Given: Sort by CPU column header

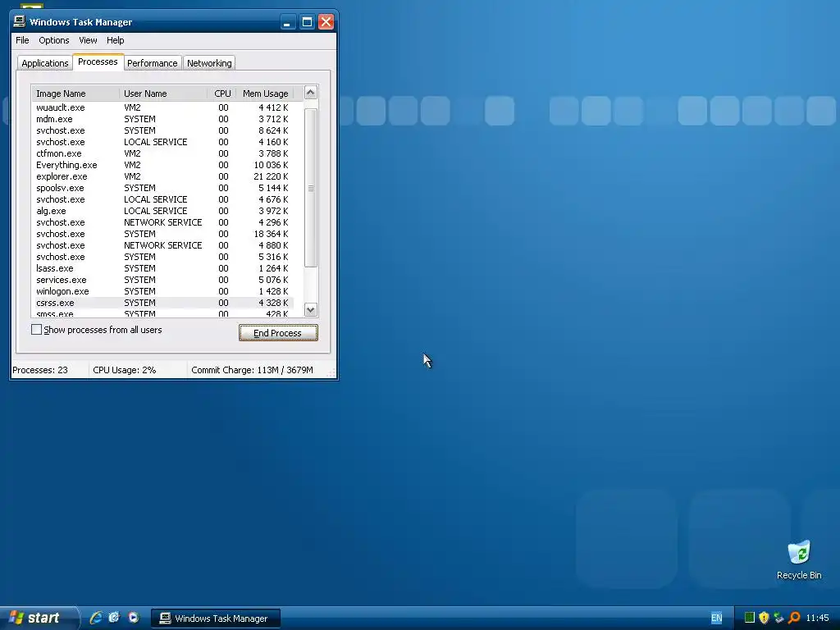Looking at the screenshot, I should pyautogui.click(x=221, y=94).
